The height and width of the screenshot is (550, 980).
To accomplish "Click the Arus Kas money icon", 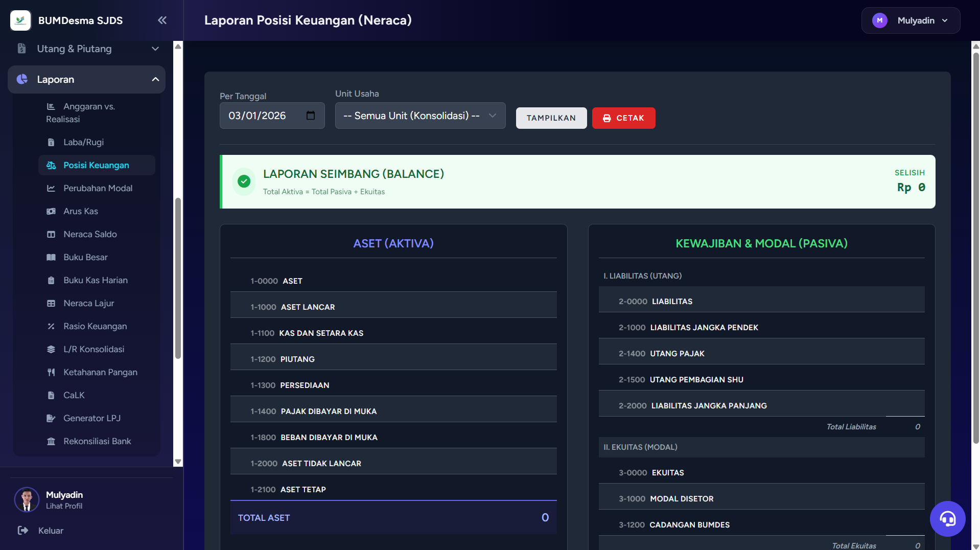I will pyautogui.click(x=51, y=211).
